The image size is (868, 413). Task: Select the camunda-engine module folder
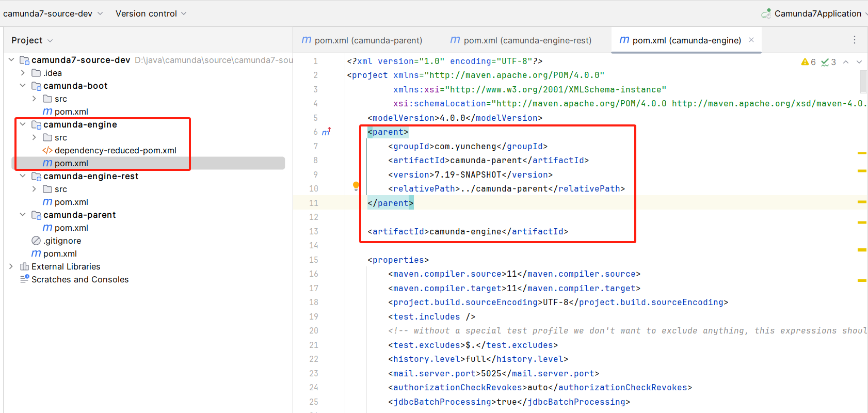[80, 124]
